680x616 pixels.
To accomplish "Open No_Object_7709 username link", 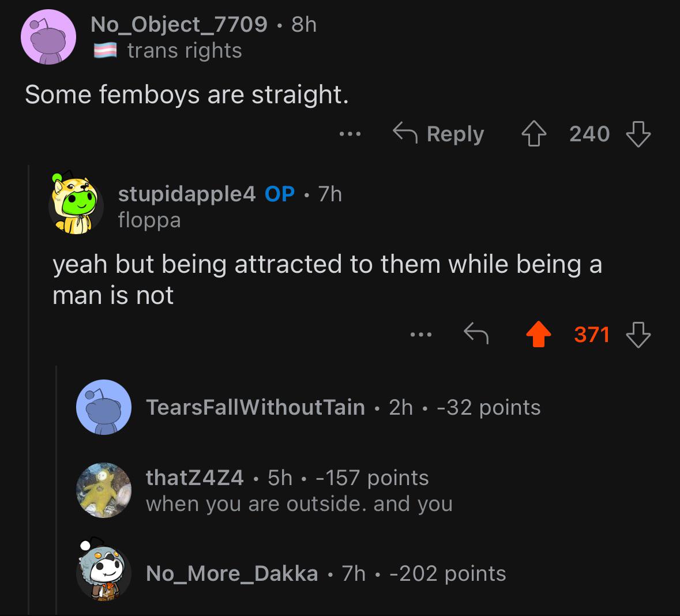I will coord(179,24).
